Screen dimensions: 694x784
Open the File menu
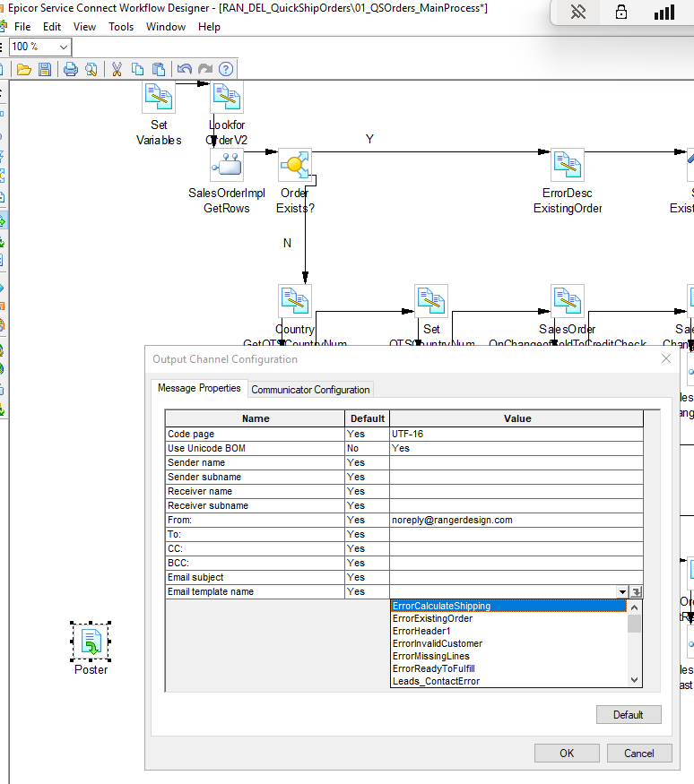pyautogui.click(x=22, y=27)
